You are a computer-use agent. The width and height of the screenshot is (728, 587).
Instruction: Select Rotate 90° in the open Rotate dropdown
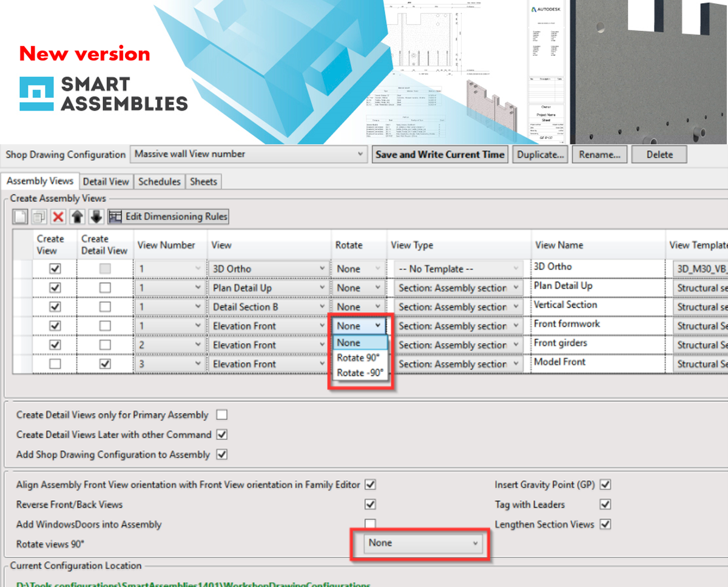click(359, 358)
